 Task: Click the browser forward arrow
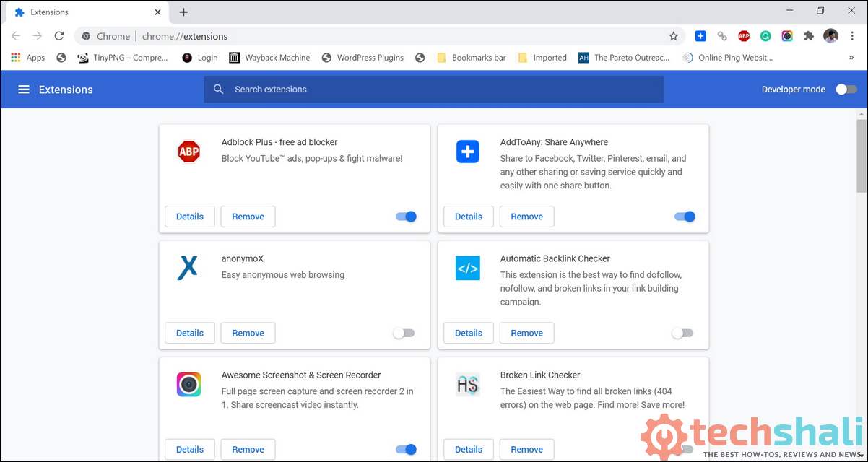click(x=38, y=36)
